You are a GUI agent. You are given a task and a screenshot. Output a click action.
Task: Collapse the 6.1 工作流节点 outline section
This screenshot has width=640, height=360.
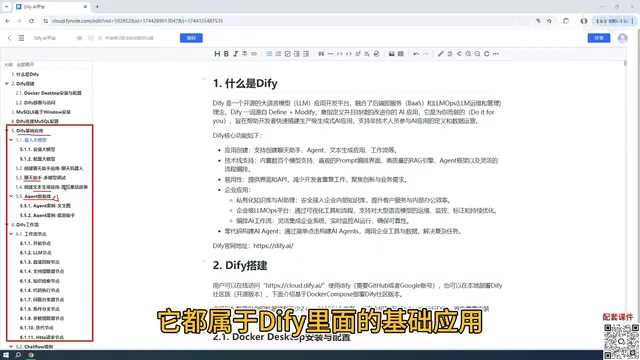pyautogui.click(x=11, y=234)
